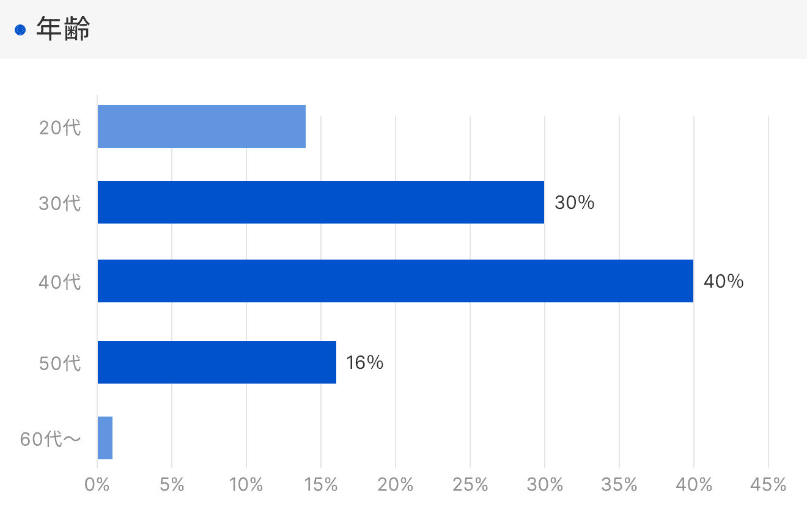Click the 20代 axis label

pyautogui.click(x=60, y=127)
